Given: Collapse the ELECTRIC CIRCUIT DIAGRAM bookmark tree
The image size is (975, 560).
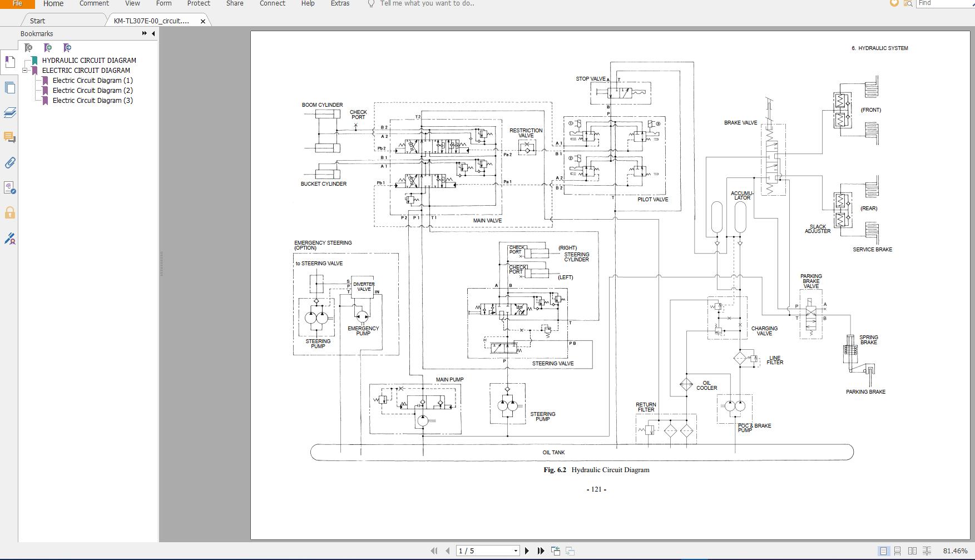Looking at the screenshot, I should click(24, 71).
